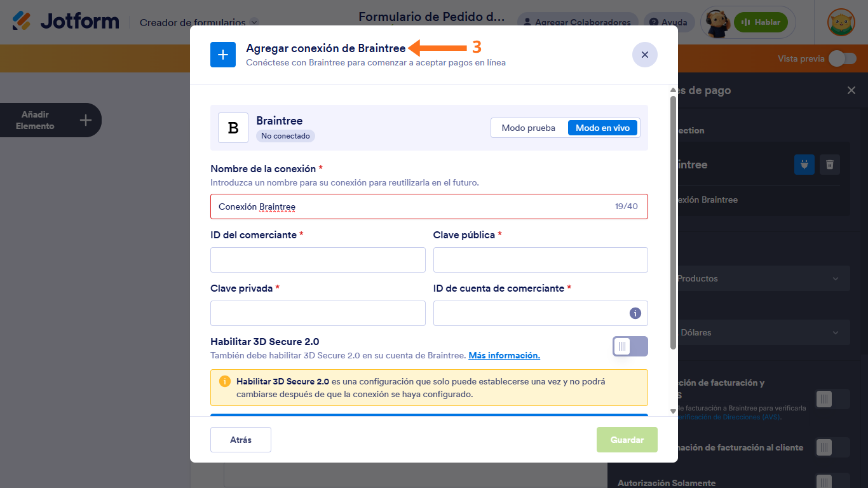868x488 pixels.
Task: Toggle the billing information to client switch
Action: [x=832, y=447]
